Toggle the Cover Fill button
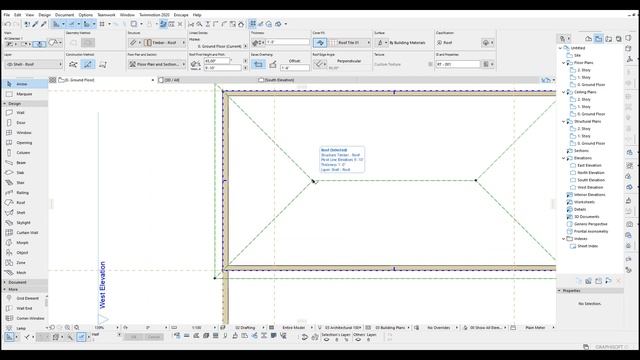Image resolution: width=640 pixels, height=360 pixels. click(320, 42)
